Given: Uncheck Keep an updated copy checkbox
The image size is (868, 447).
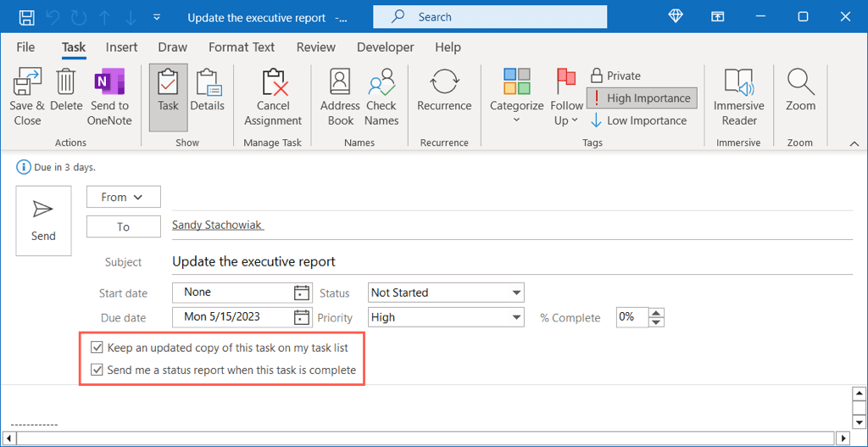Looking at the screenshot, I should (x=97, y=347).
